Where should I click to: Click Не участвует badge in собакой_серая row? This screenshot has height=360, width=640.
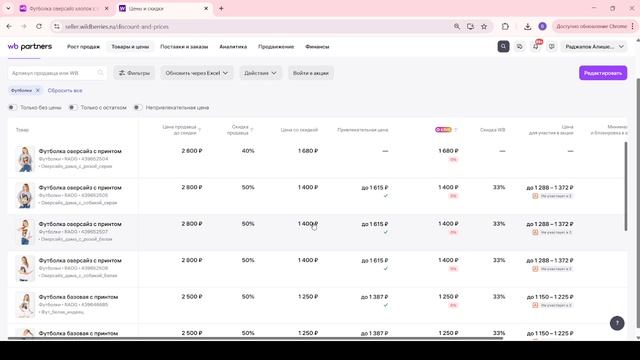pyautogui.click(x=552, y=196)
